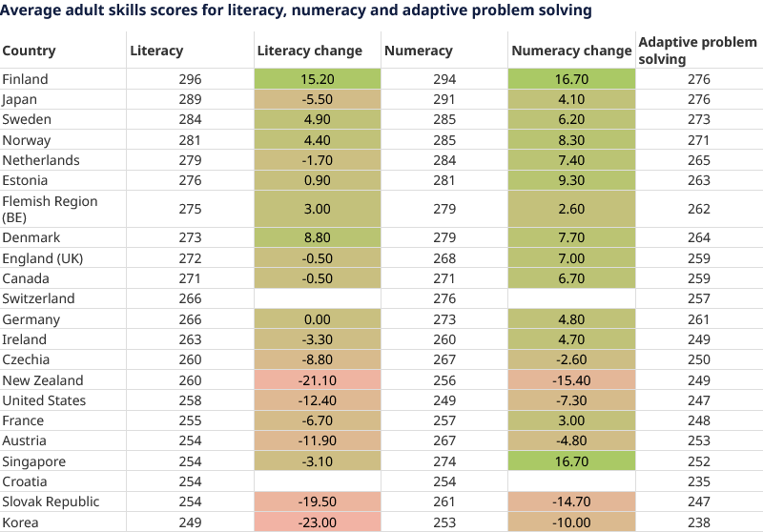The image size is (763, 532).
Task: Click the Literacy change column header
Action: tap(310, 51)
